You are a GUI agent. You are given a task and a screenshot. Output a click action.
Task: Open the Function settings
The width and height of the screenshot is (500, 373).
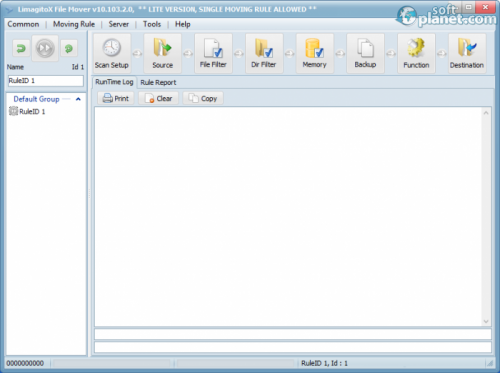(416, 53)
